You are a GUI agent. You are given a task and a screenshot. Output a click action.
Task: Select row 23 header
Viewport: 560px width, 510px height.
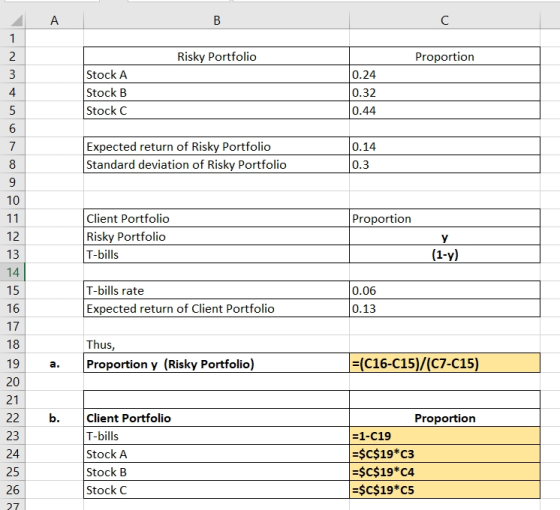point(12,436)
